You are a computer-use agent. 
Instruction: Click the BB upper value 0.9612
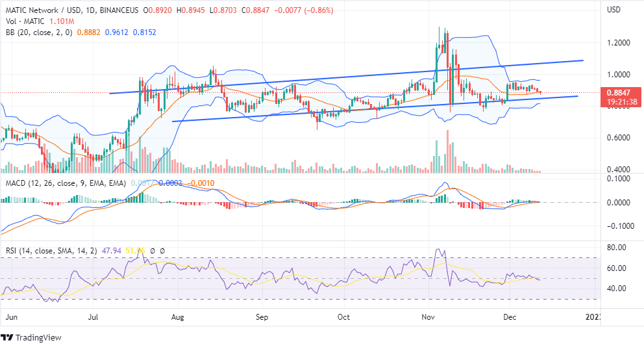coord(117,32)
